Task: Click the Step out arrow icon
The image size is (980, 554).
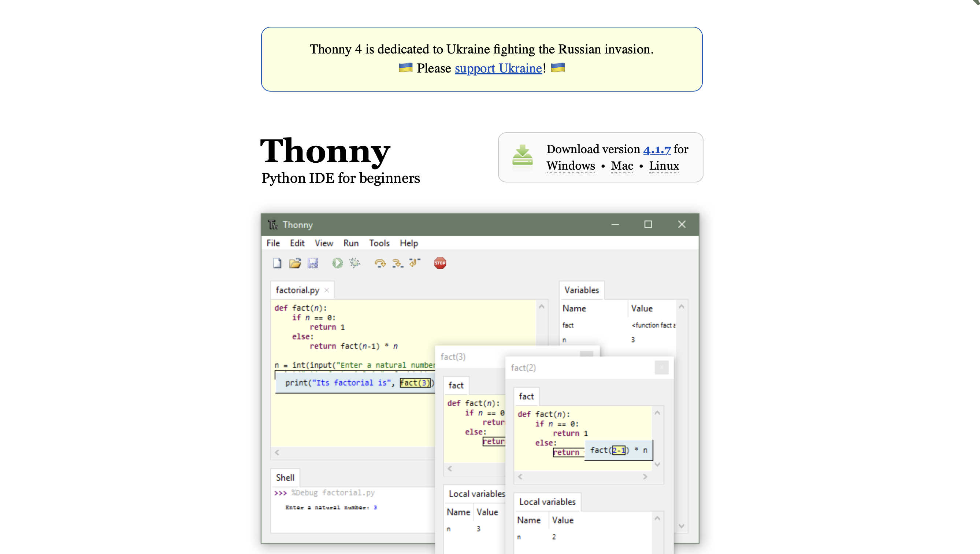Action: 414,263
